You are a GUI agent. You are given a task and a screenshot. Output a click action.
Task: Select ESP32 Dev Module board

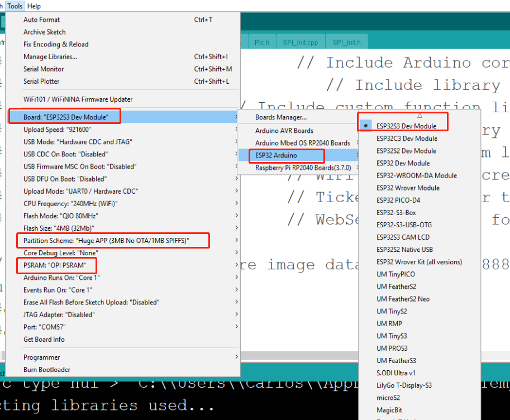coord(420,163)
